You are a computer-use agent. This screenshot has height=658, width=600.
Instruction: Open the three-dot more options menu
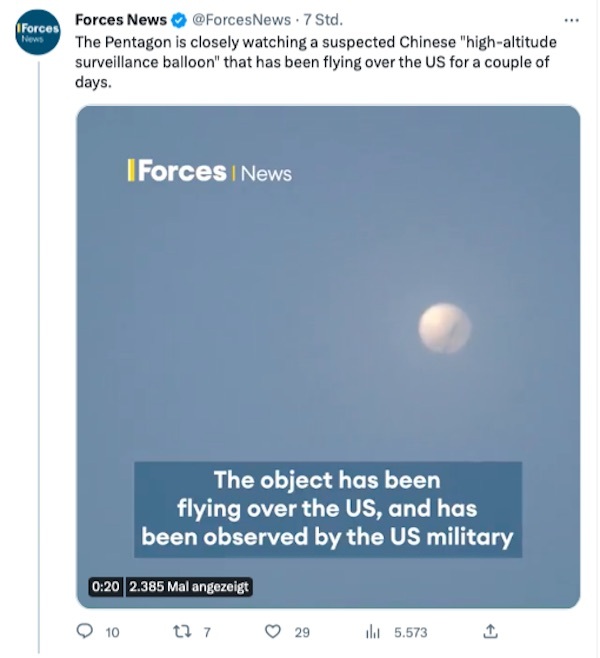click(x=571, y=20)
